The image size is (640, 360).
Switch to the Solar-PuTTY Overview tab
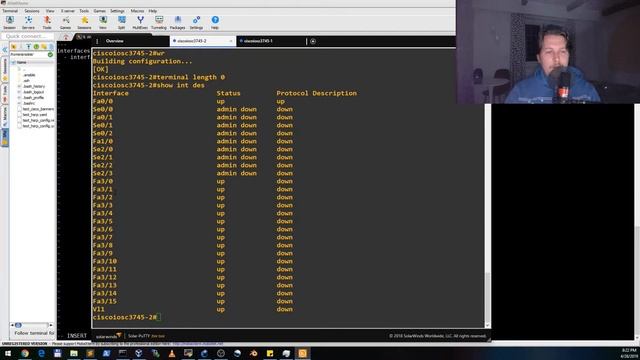[x=115, y=41]
